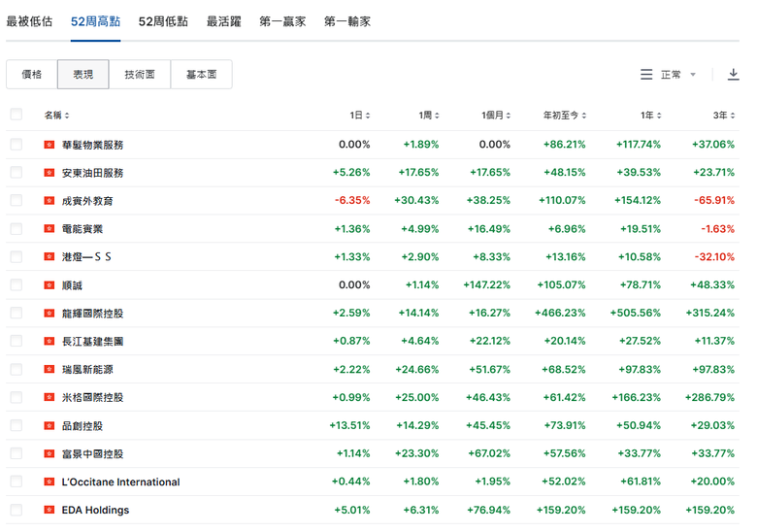Toggle the select-all checkbox in header
The image size is (757, 532).
click(16, 115)
